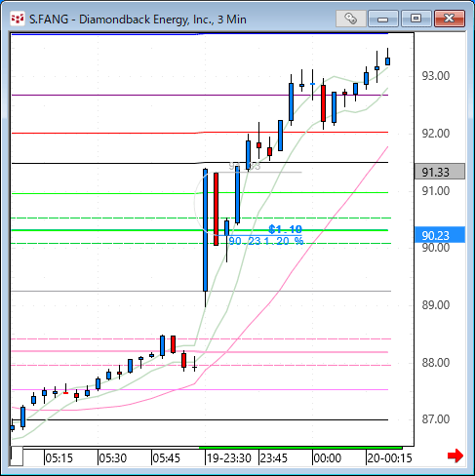This screenshot has height=476, width=475.
Task: Click the red scroll-right arrow
Action: 455,456
